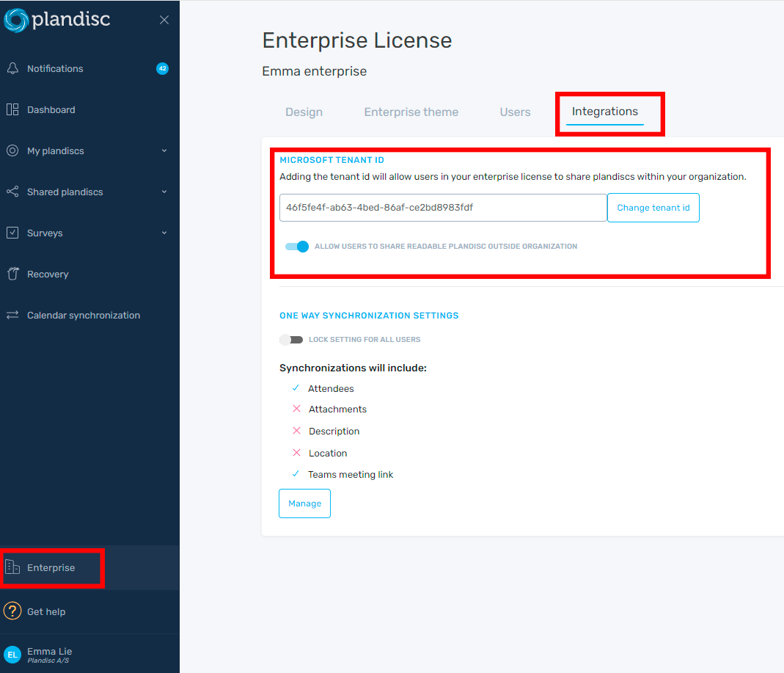Toggle allow sharing outside organization switch
Viewport: 784px width, 673px height.
tap(297, 246)
